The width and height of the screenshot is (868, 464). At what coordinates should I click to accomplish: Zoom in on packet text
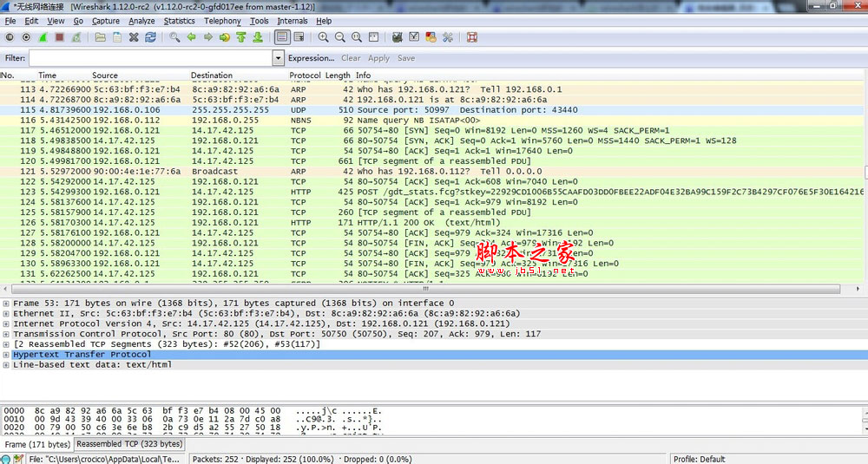pos(323,37)
